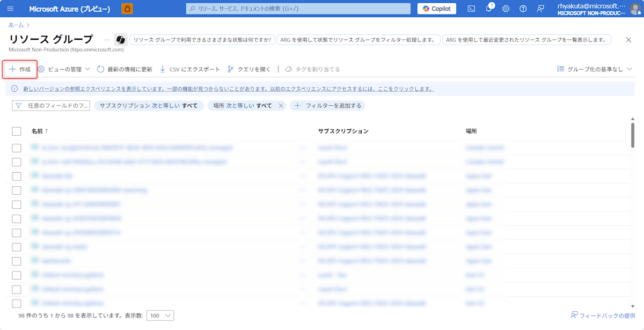Open Cloud Shell from the top bar
The width and height of the screenshot is (644, 330).
click(x=471, y=9)
